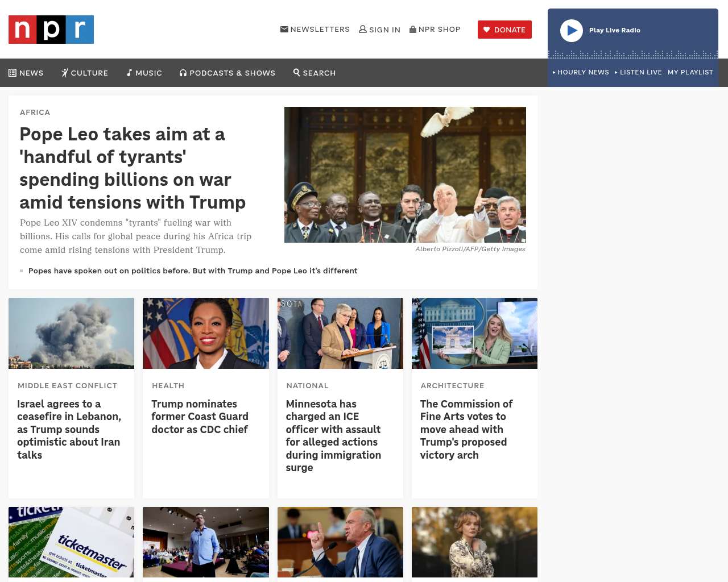Select the Architecture category label
728x582 pixels.
(x=453, y=385)
